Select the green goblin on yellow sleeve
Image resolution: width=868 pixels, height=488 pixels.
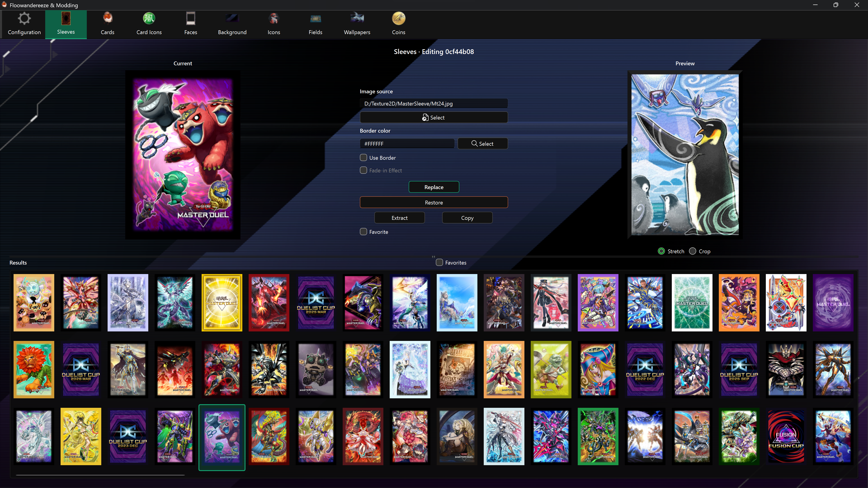551,369
